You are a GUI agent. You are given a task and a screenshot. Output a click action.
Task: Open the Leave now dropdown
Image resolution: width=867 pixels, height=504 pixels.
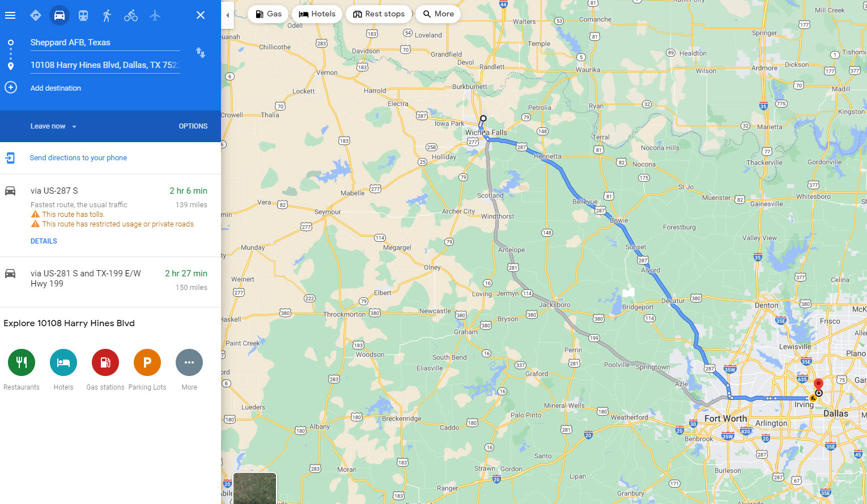pyautogui.click(x=53, y=126)
